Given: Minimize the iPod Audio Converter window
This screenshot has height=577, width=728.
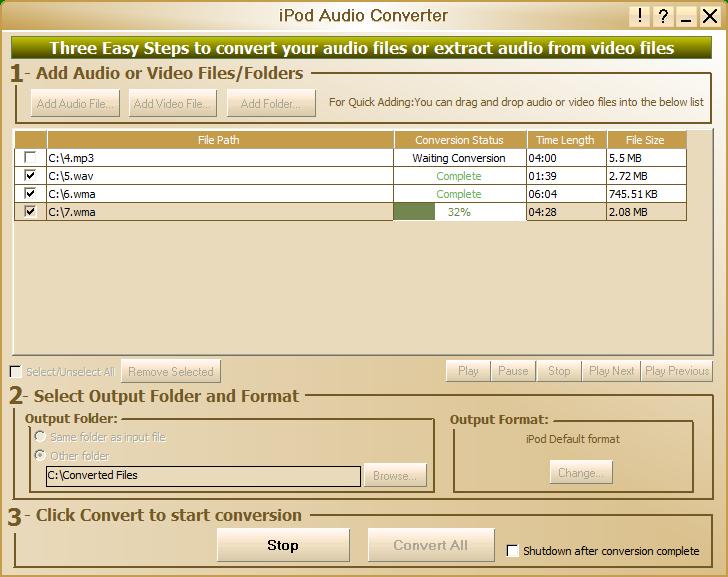Looking at the screenshot, I should [x=686, y=16].
